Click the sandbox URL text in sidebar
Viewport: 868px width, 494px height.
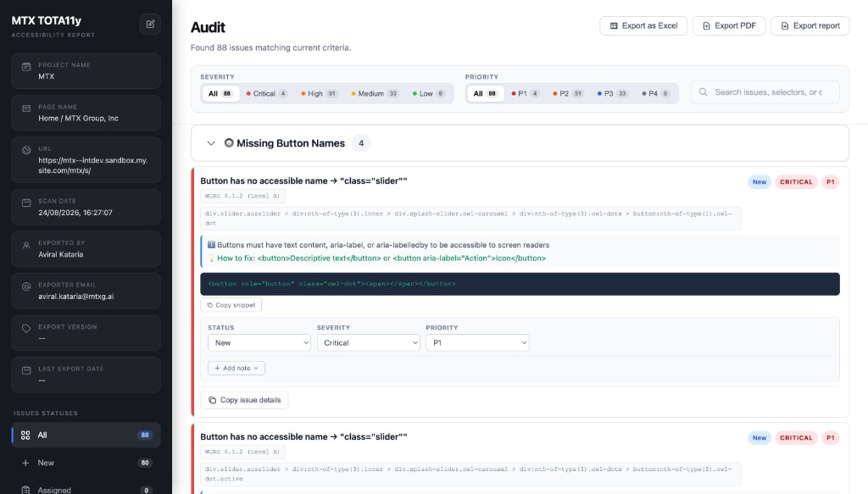(x=93, y=165)
